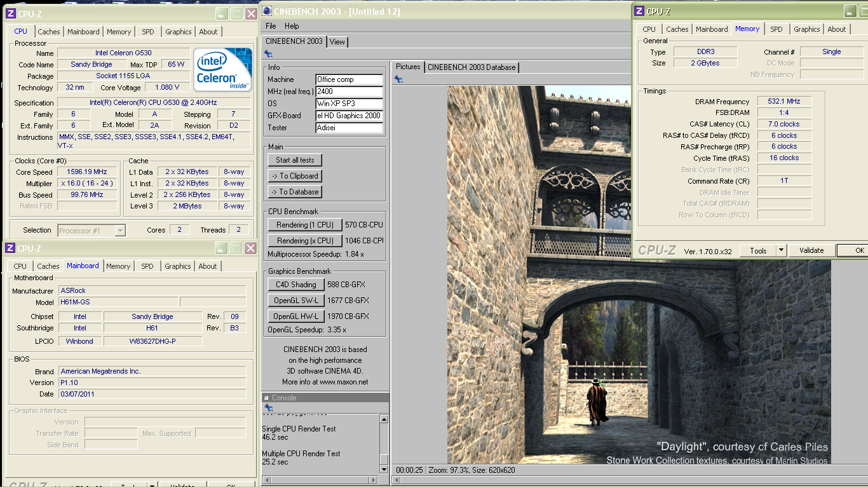The image size is (868, 488).
Task: Click the rendered Daylight picture
Action: [639, 275]
